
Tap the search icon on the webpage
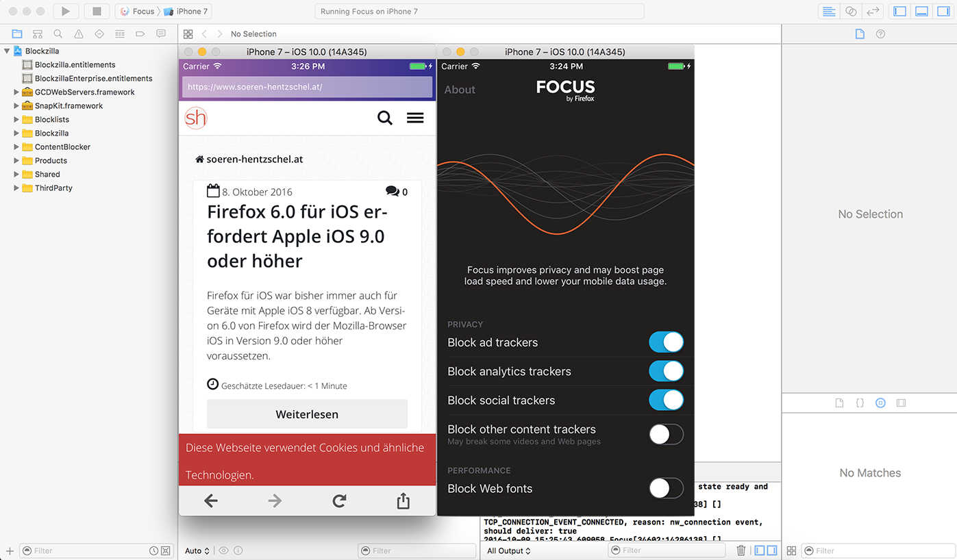click(x=385, y=118)
